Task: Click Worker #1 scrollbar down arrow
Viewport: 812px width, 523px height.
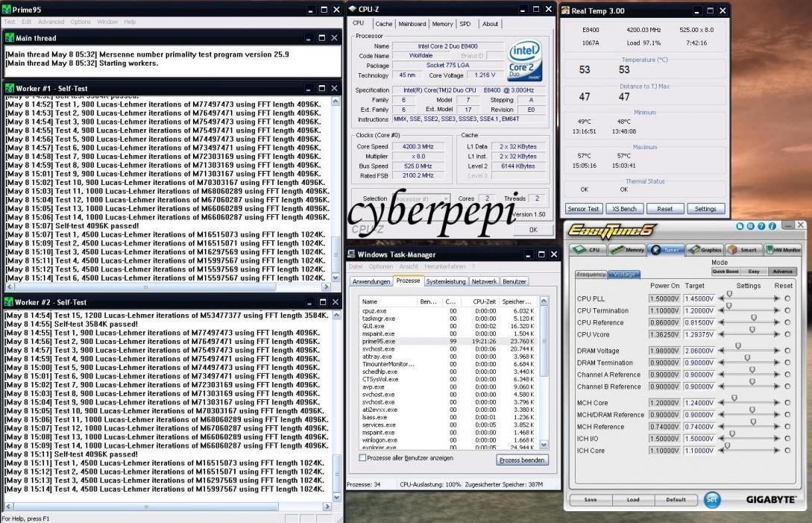Action: click(336, 278)
